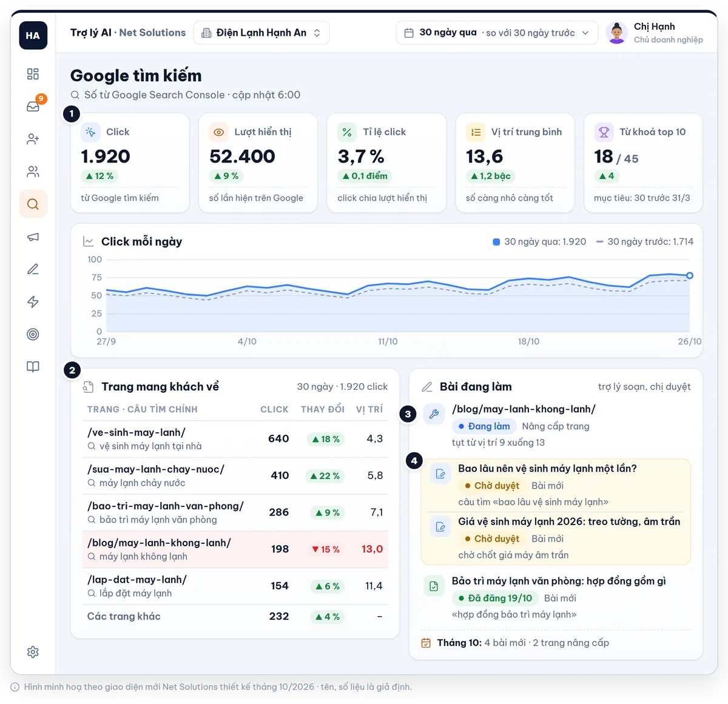
Task: Open the Điện Lạnh Hạnh An business selector
Action: (261, 33)
